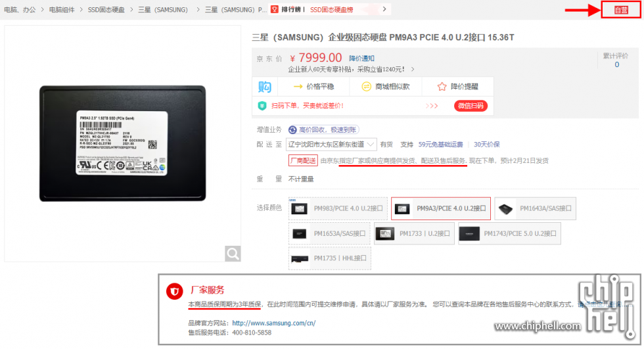The height and width of the screenshot is (349, 644).
Task: Choose the PM1735 | HHL接口 option
Action: click(330, 258)
